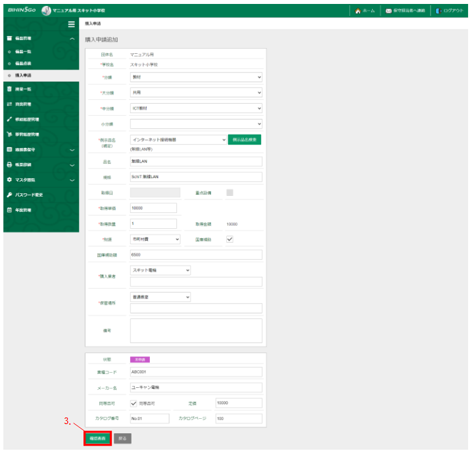Toggle the 同等品可 checkbox
The height and width of the screenshot is (453, 476).
pyautogui.click(x=134, y=403)
